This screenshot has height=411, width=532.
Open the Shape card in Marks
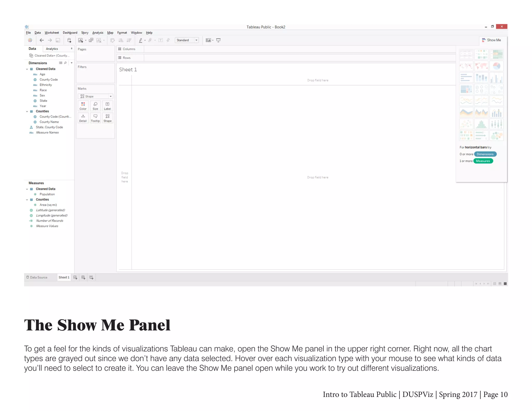(108, 118)
